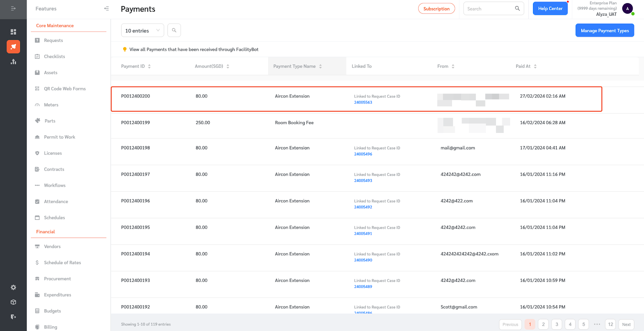
Task: Open the Help Center
Action: (550, 8)
